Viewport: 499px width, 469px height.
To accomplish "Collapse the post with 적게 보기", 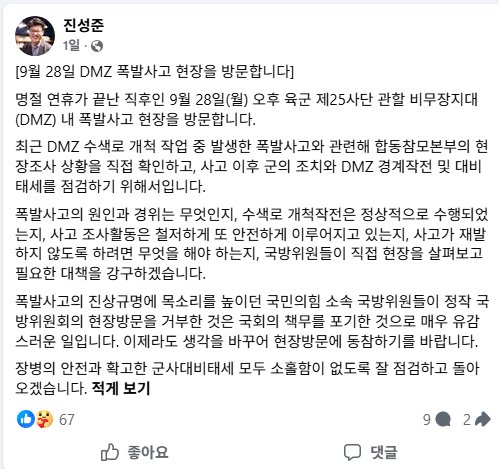I will [x=121, y=388].
